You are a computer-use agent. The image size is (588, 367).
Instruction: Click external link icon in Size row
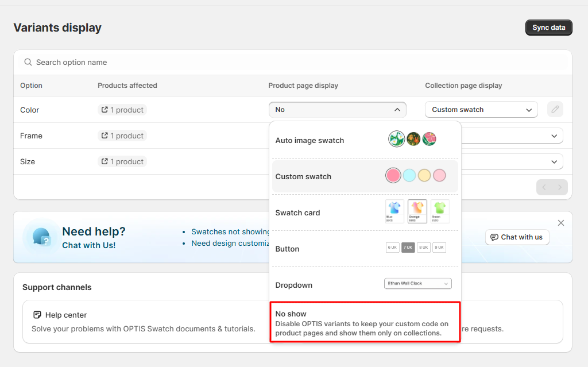105,161
